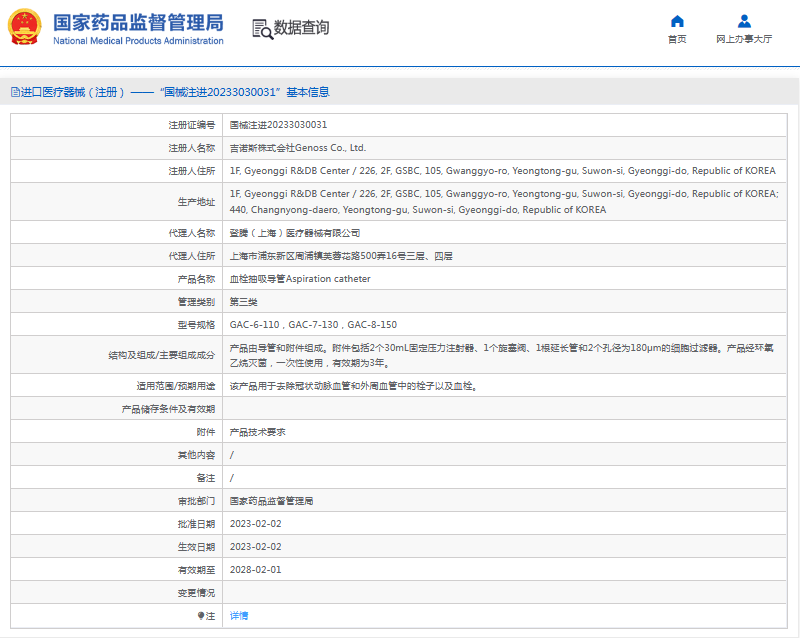The image size is (800, 638).
Task: Click the 生产地址 address value
Action: click(504, 202)
